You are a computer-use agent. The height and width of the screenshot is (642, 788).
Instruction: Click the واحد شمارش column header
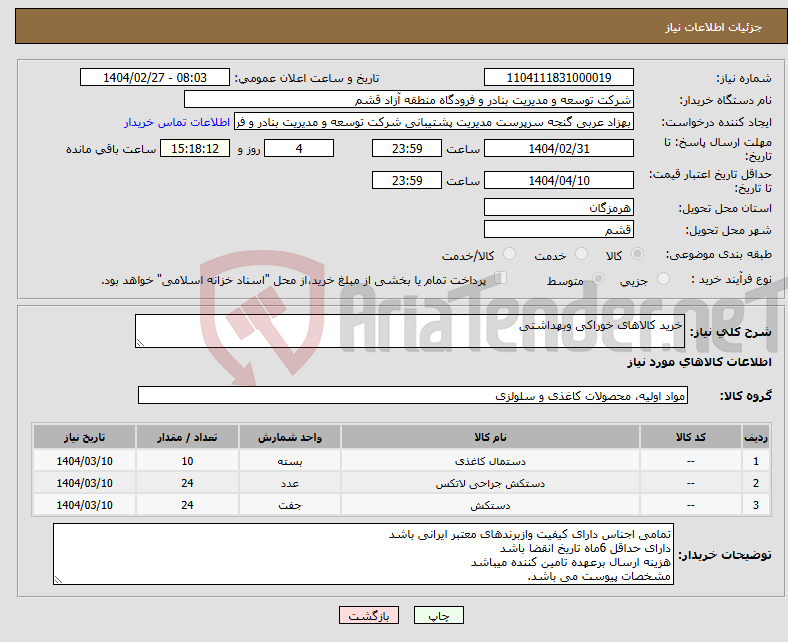coord(290,437)
